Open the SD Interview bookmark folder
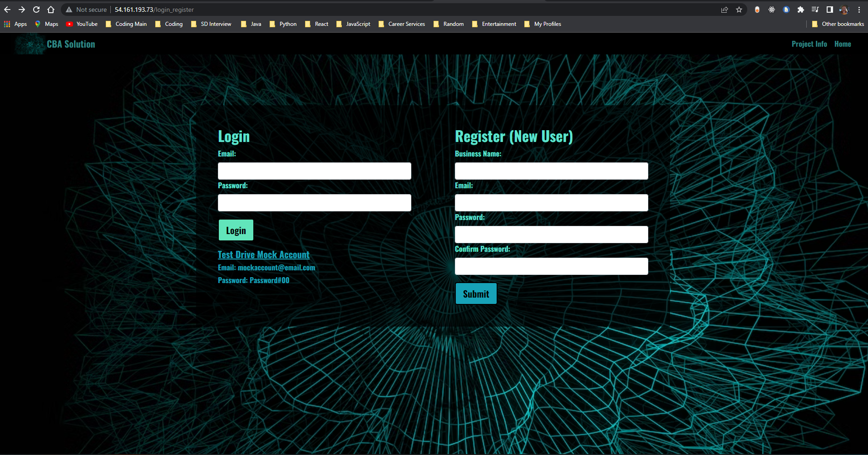The height and width of the screenshot is (455, 868). (x=212, y=24)
